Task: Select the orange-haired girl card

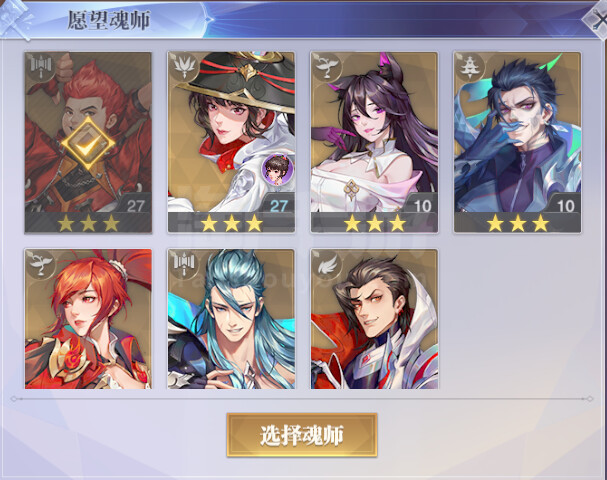Action: 88,319
